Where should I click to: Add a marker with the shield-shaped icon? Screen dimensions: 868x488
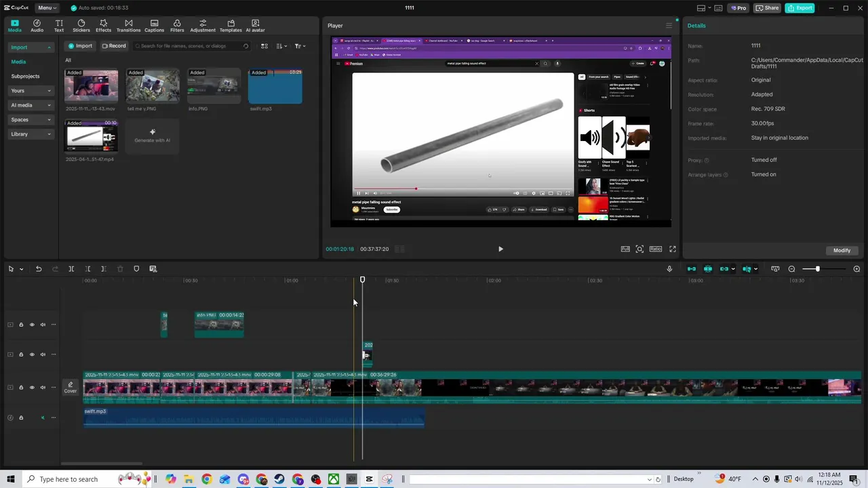point(136,269)
